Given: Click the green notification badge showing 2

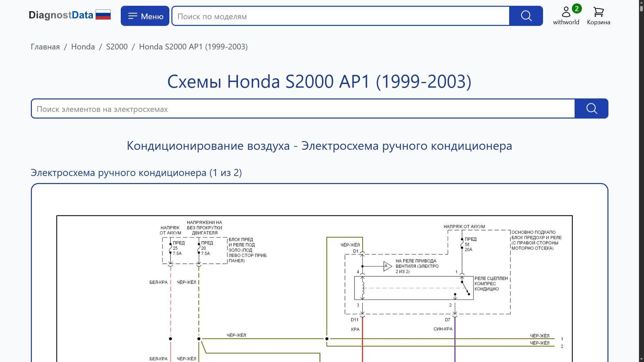Looking at the screenshot, I should coord(577,9).
